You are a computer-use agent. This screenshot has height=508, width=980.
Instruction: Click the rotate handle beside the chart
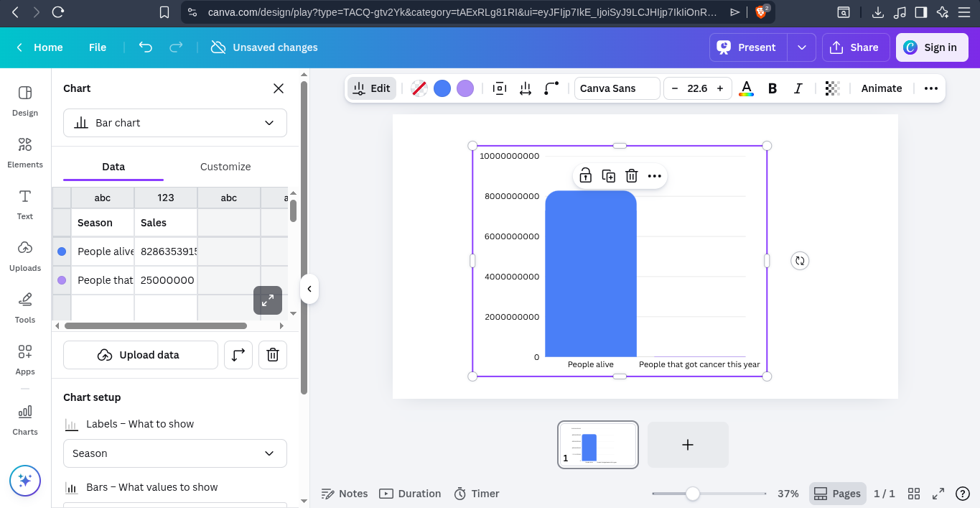click(x=800, y=261)
